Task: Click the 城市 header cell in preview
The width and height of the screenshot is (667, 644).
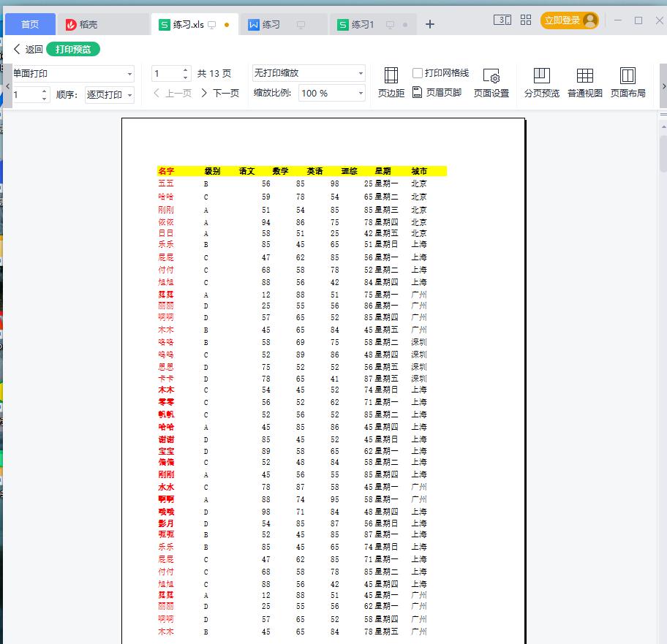Action: click(419, 171)
